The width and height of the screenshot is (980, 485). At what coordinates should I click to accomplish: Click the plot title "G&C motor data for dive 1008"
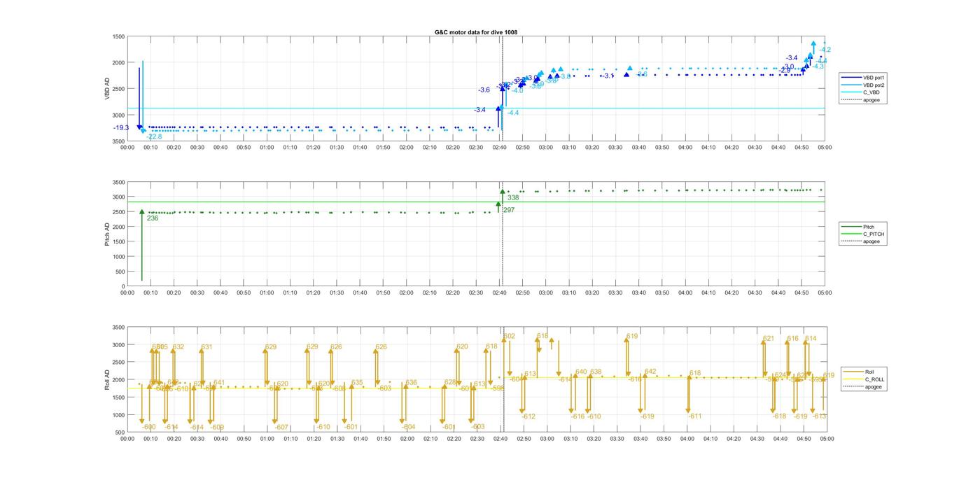[x=476, y=32]
